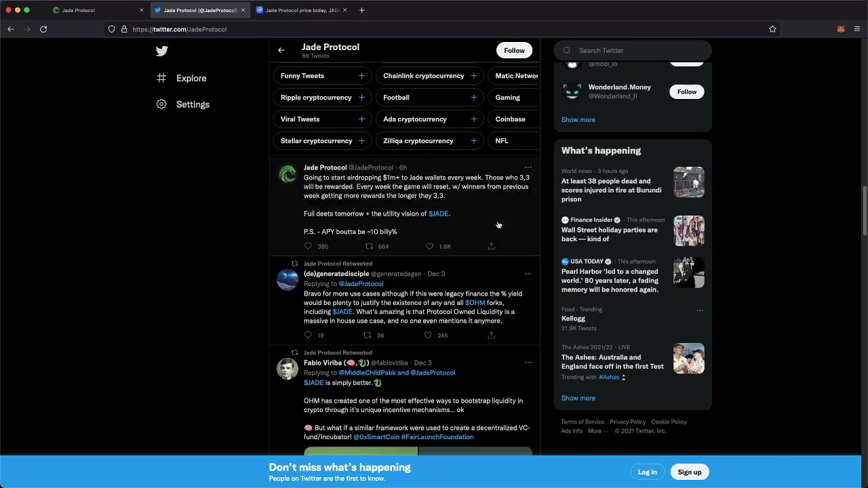Reload the page with browser refresh
Image resolution: width=868 pixels, height=488 pixels.
pyautogui.click(x=43, y=29)
